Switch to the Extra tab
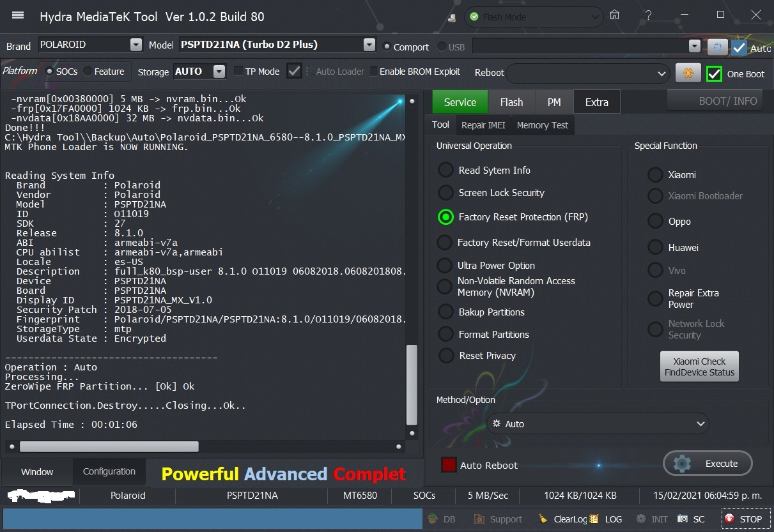 click(x=597, y=102)
